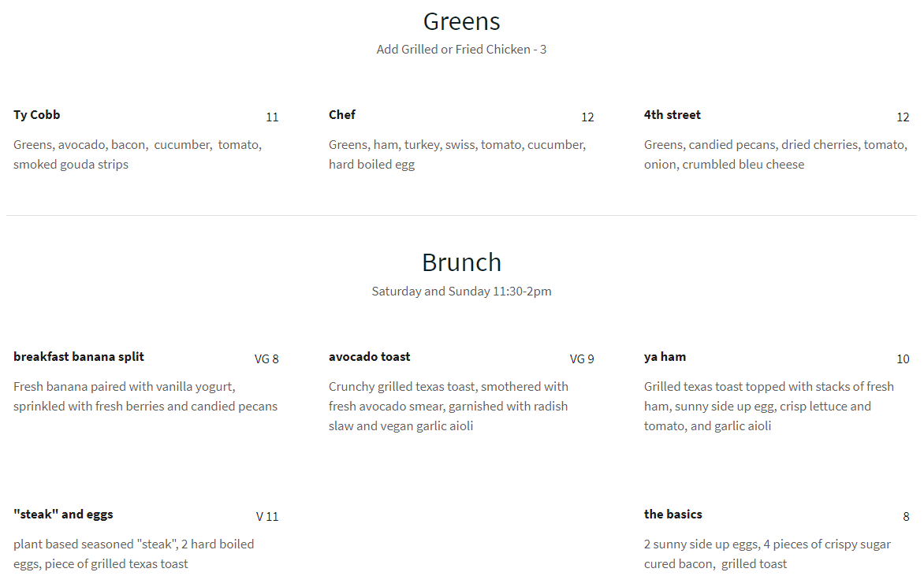Click the basics brunch item title

[x=673, y=515]
